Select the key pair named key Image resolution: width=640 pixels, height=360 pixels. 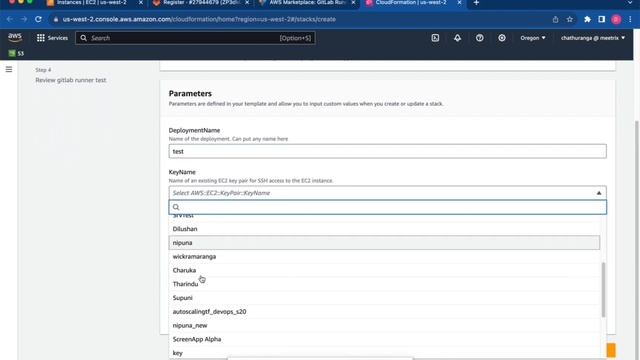(x=384, y=353)
